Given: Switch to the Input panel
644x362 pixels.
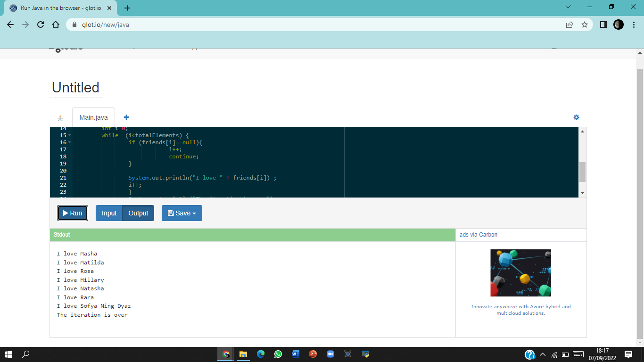Looking at the screenshot, I should pyautogui.click(x=109, y=213).
